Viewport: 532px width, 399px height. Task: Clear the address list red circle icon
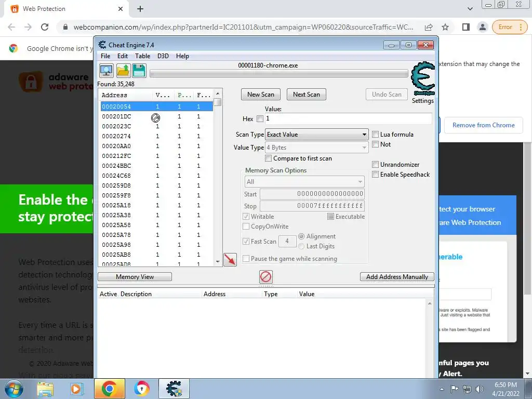pos(265,277)
